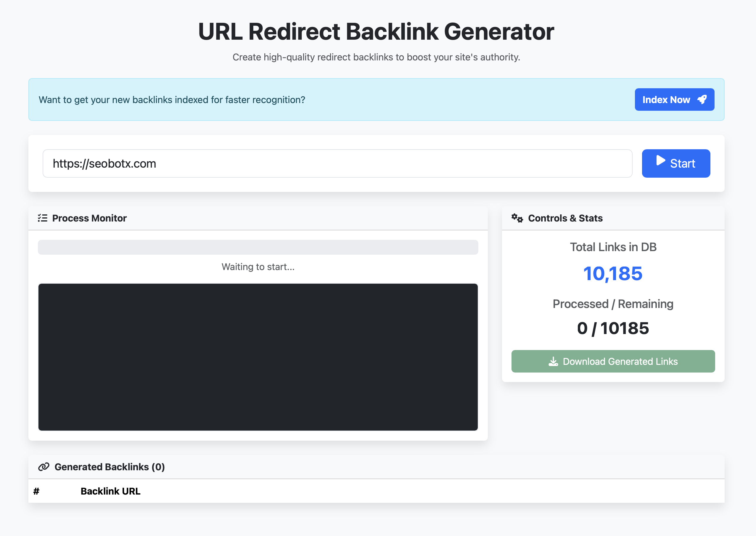Click the URL Redirect Backlink Generator title
756x536 pixels.
(x=376, y=32)
